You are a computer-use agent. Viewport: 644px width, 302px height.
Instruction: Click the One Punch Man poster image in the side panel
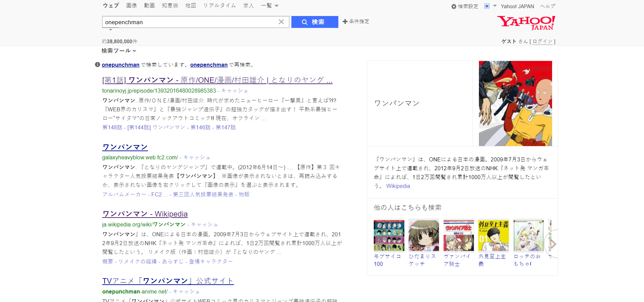pos(515,104)
